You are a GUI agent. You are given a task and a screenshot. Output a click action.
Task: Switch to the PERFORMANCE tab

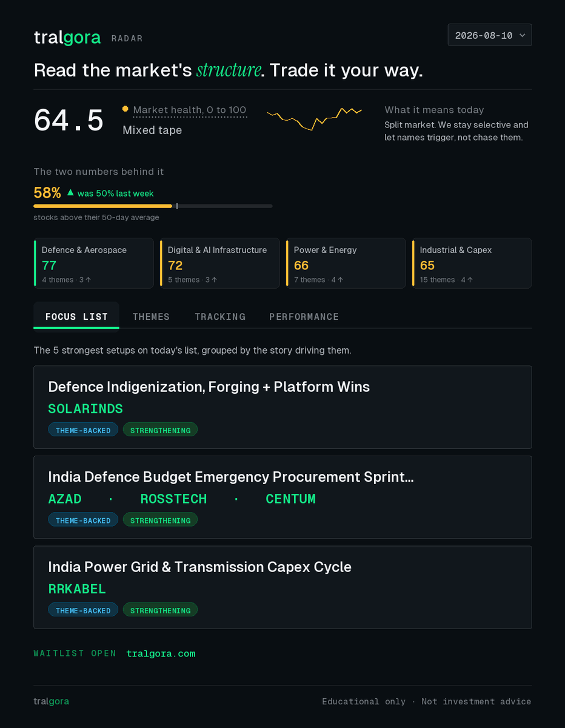click(304, 317)
